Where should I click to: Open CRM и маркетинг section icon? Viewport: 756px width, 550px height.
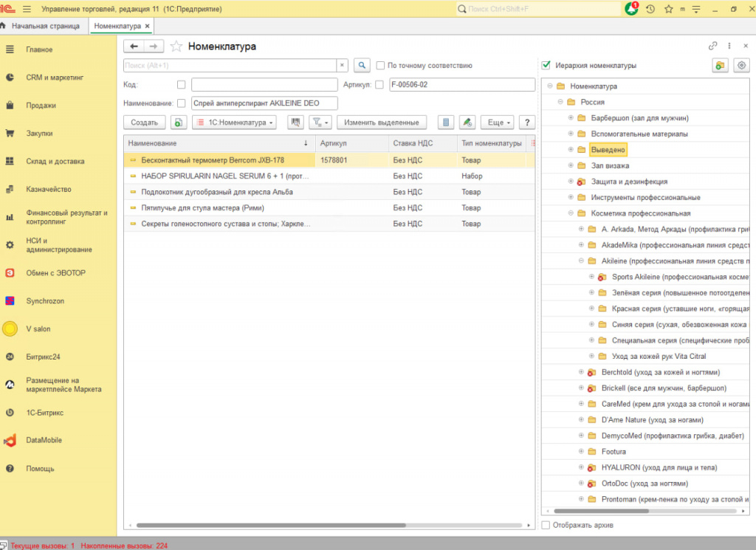click(x=10, y=78)
